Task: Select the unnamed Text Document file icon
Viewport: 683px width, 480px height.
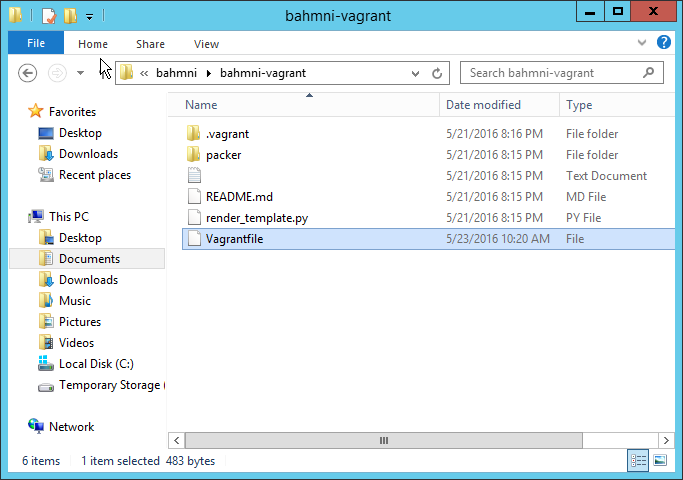Action: [x=194, y=175]
